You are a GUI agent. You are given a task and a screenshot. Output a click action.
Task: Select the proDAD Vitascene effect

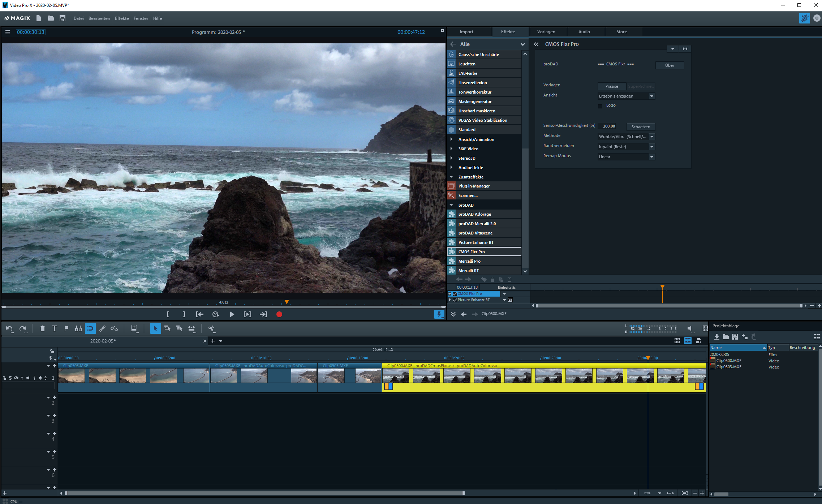click(x=484, y=233)
